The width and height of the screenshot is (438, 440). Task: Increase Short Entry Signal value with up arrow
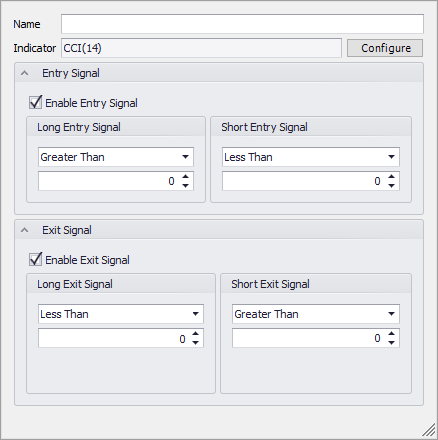point(392,177)
